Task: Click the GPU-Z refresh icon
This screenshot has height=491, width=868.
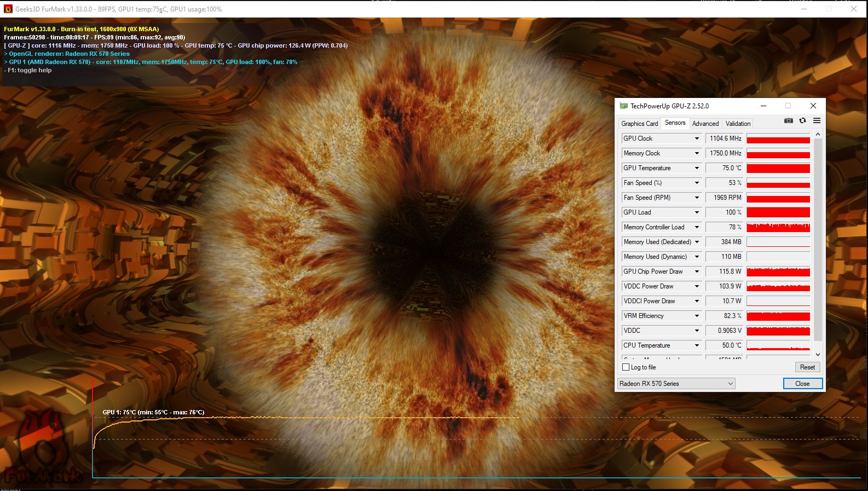Action: 802,121
